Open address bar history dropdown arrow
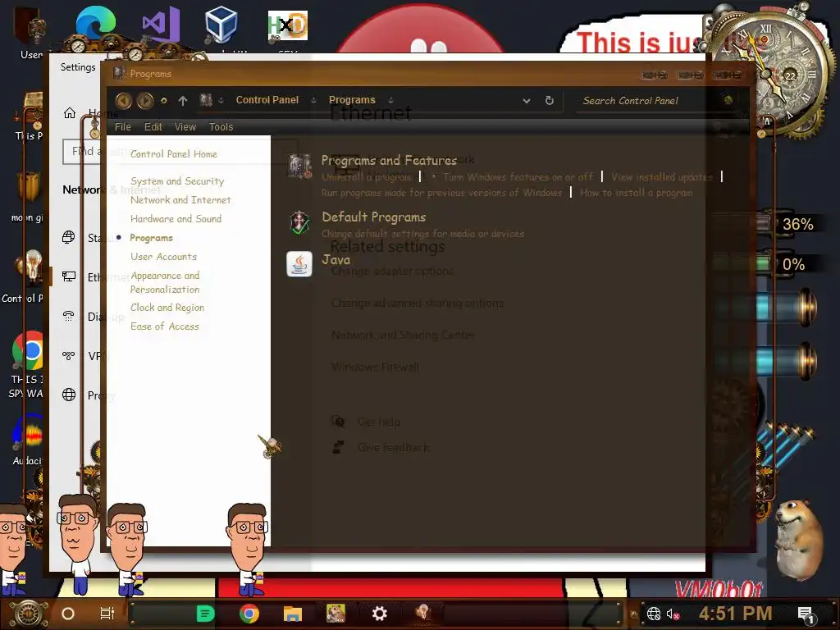 click(x=527, y=101)
